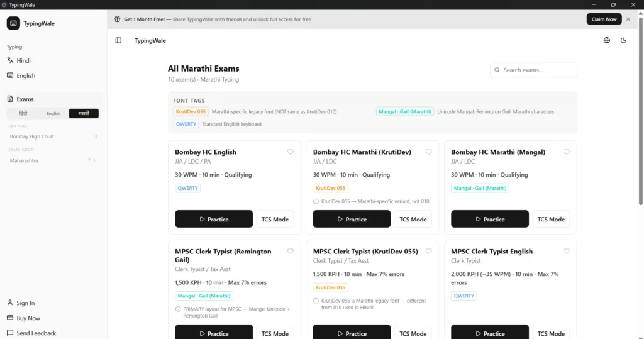The height and width of the screenshot is (339, 644).
Task: Favorite MPSC Clerk Typist (Remington Gail) with the heart icon
Action: 291,251
